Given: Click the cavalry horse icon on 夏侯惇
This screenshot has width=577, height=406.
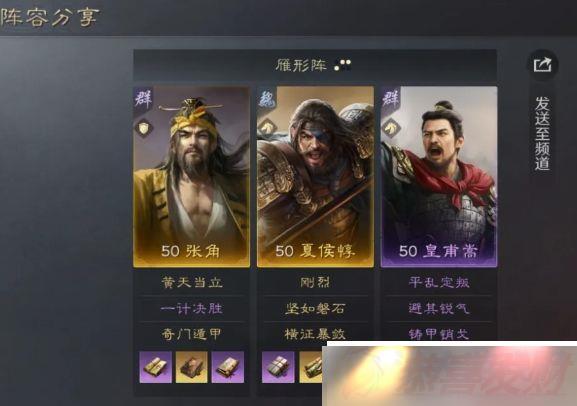Looking at the screenshot, I should [x=267, y=128].
